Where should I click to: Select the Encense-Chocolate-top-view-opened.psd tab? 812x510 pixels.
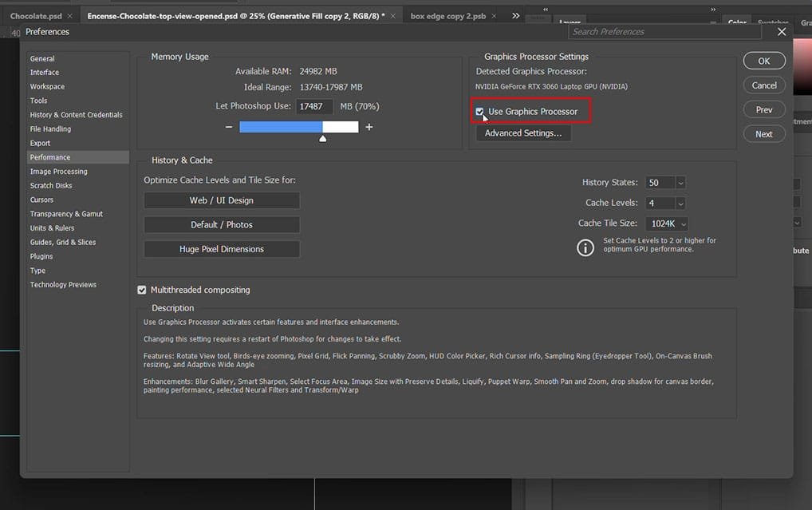pos(235,16)
